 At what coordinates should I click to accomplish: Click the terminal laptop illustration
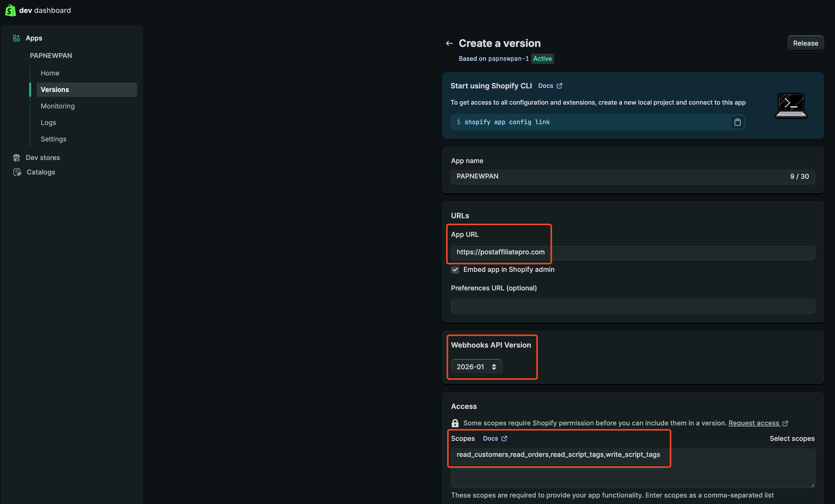tap(791, 106)
